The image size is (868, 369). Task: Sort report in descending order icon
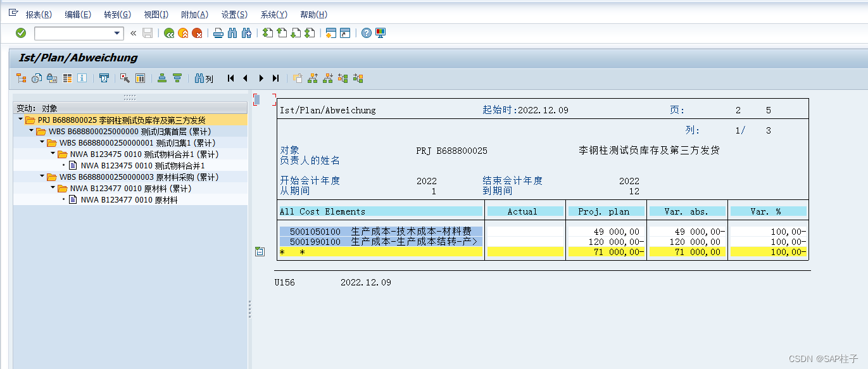pyautogui.click(x=177, y=78)
